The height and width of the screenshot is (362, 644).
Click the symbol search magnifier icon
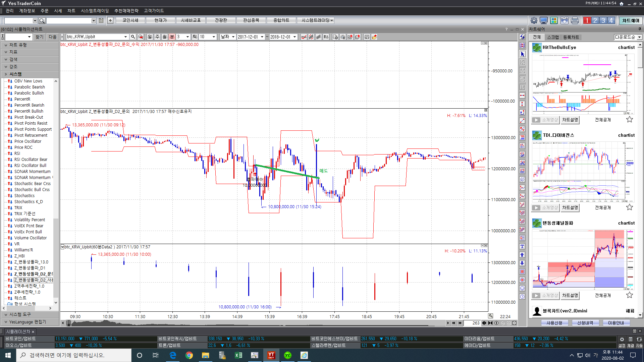click(x=133, y=37)
